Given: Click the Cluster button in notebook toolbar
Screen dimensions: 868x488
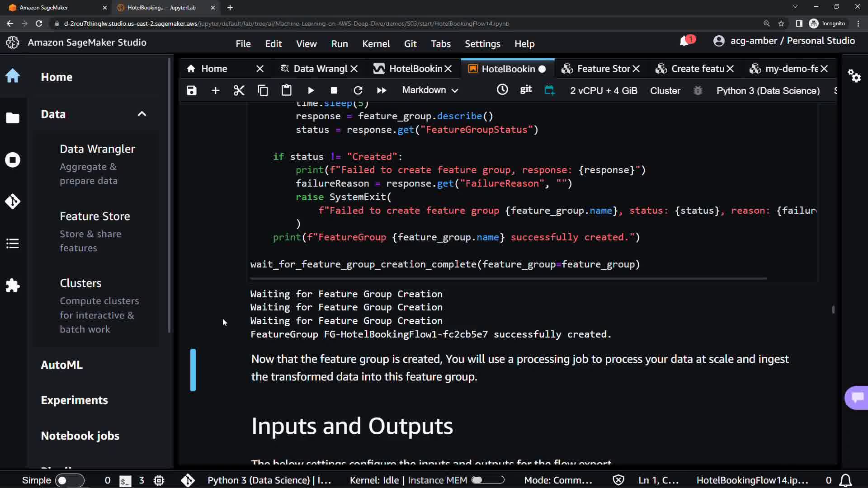Looking at the screenshot, I should (665, 91).
